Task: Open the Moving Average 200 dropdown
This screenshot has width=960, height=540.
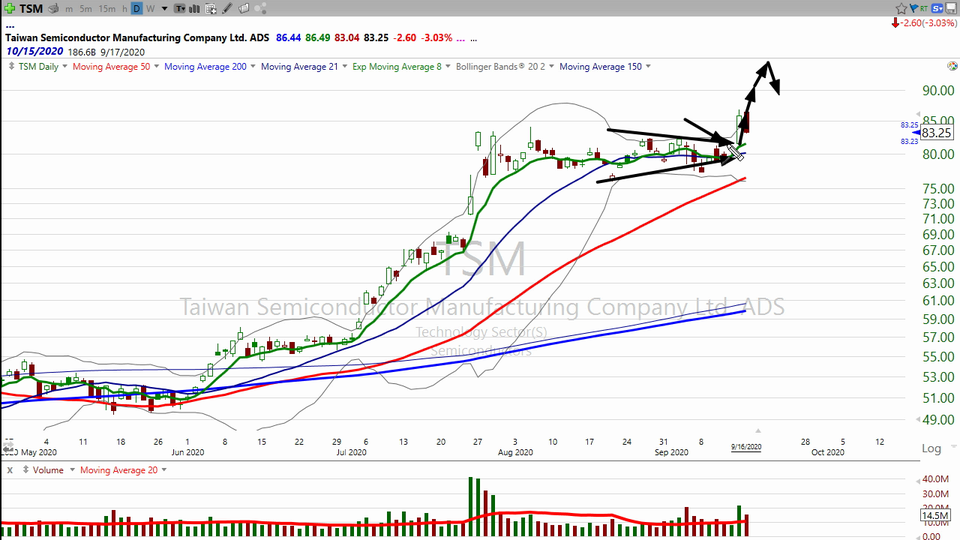Action: pos(252,66)
